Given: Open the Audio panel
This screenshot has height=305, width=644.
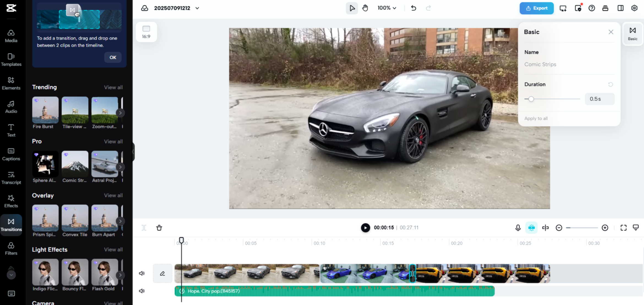Looking at the screenshot, I should point(11,107).
